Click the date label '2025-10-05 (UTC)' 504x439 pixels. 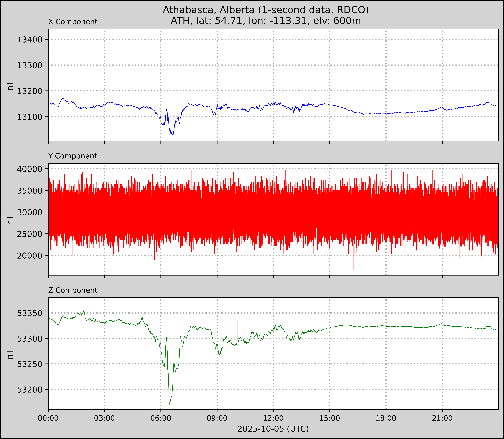273,429
